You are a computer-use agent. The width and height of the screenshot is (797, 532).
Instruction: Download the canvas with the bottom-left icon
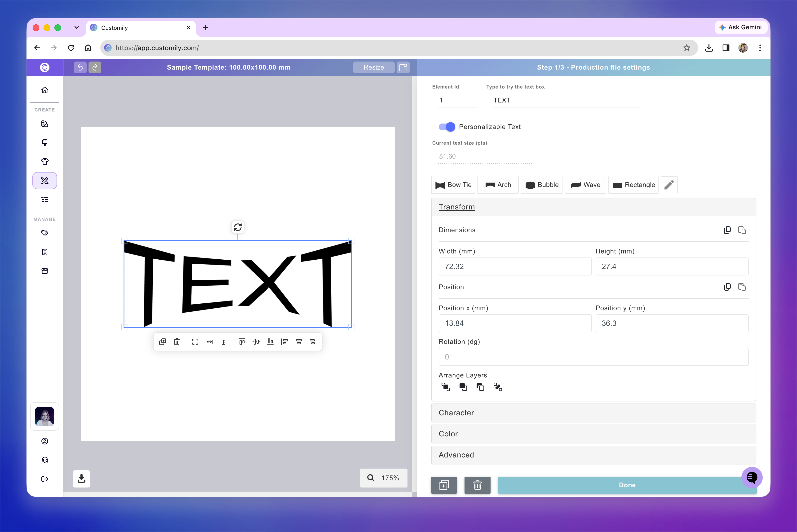(81, 479)
